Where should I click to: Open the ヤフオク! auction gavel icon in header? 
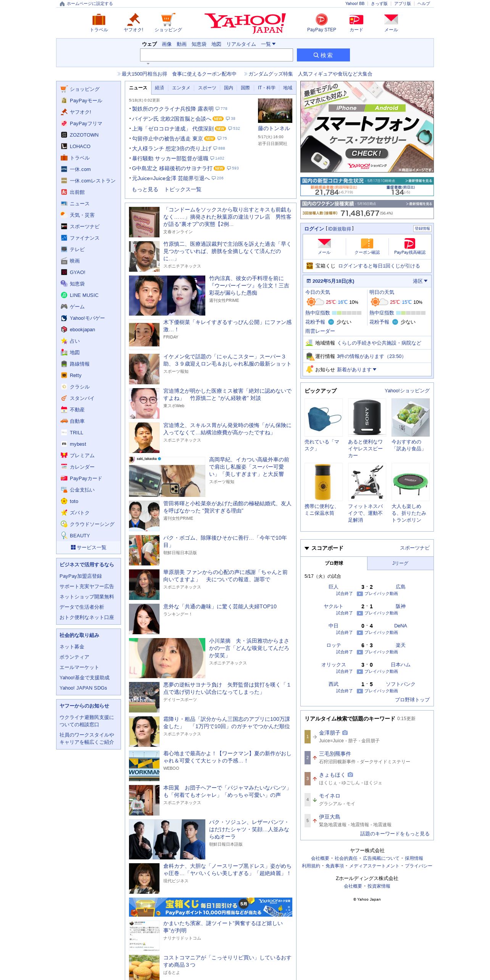133,19
